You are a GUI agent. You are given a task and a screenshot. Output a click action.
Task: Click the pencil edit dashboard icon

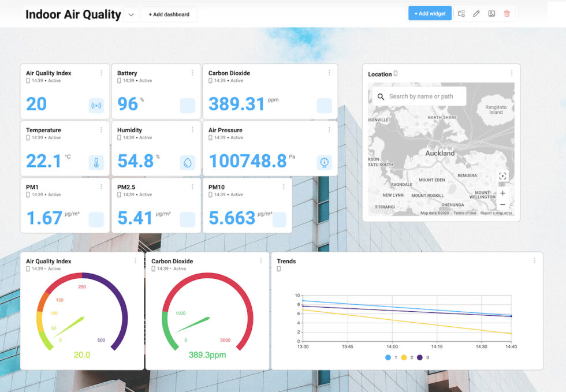click(x=476, y=14)
